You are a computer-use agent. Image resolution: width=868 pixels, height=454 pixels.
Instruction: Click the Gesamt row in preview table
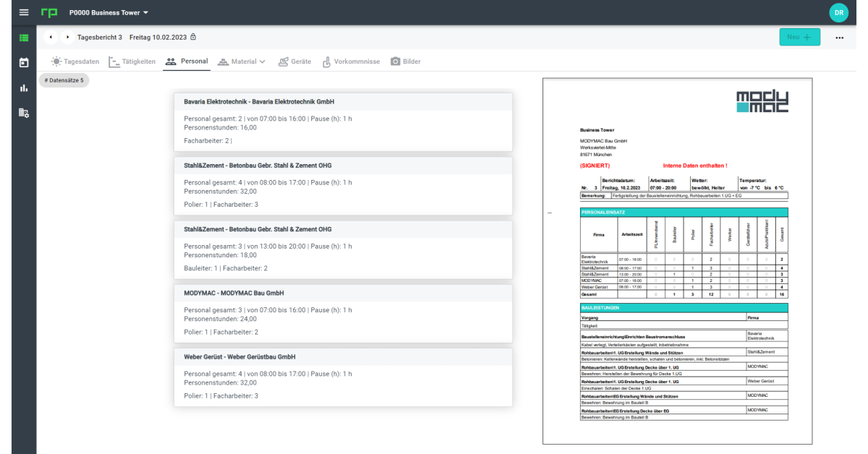pos(684,295)
